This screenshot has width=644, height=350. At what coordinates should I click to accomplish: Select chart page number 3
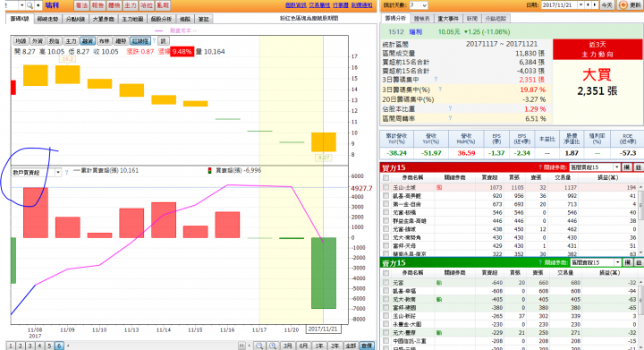pos(30,346)
